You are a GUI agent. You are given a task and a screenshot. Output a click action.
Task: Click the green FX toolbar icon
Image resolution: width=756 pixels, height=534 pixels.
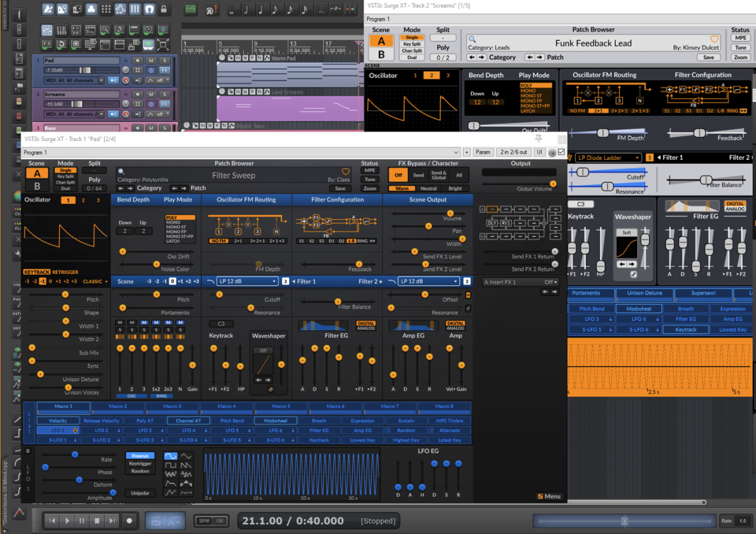(47, 44)
